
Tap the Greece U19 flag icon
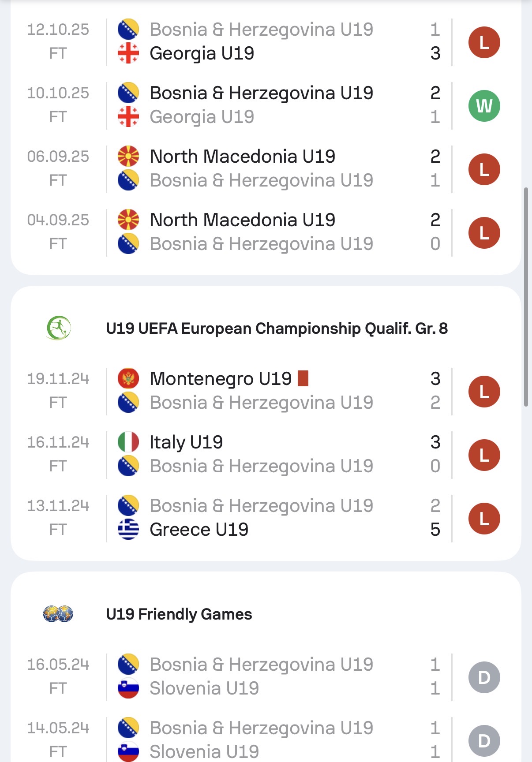click(x=128, y=530)
